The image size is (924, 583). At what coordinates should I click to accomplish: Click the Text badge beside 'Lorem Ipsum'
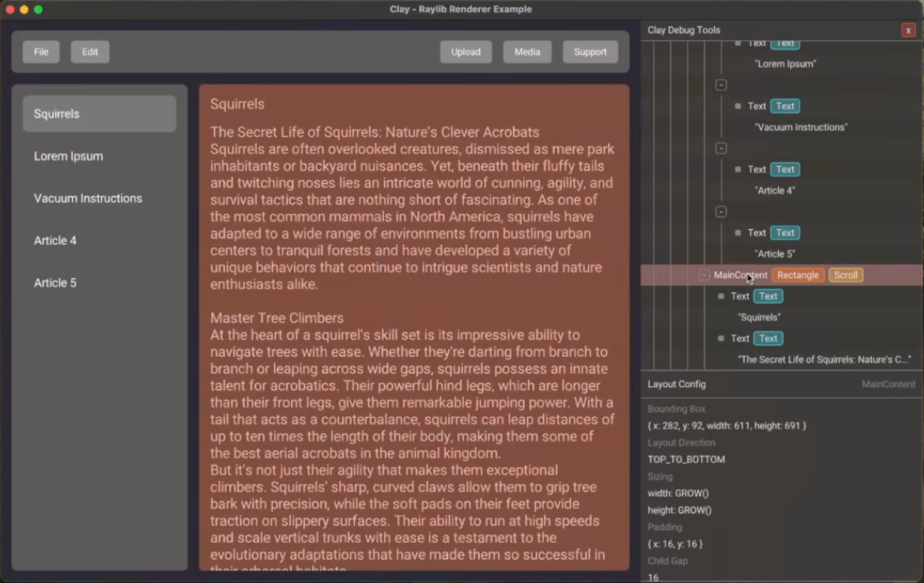point(785,43)
